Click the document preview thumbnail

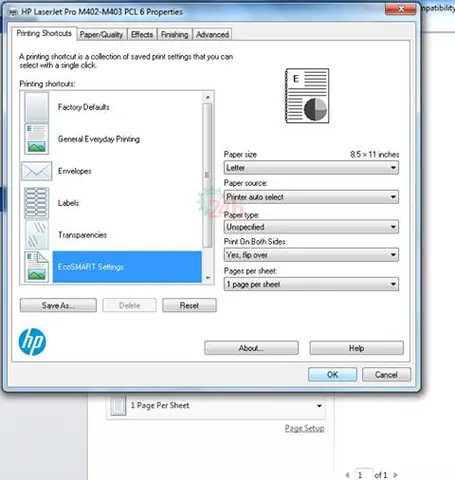pyautogui.click(x=307, y=96)
